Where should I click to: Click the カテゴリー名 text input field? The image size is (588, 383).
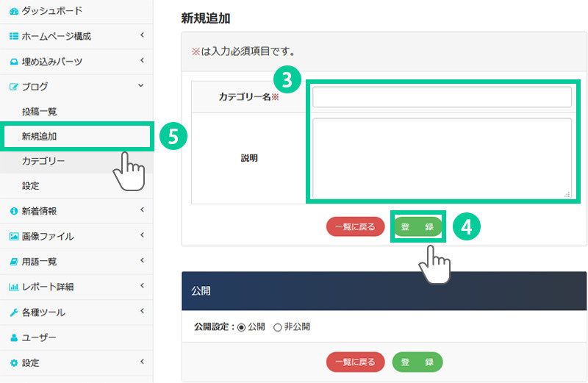click(442, 97)
